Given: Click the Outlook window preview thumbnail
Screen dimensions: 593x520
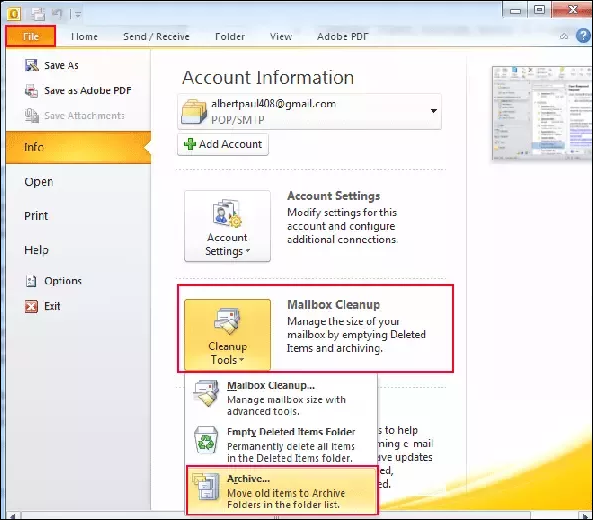Looking at the screenshot, I should pyautogui.click(x=542, y=113).
